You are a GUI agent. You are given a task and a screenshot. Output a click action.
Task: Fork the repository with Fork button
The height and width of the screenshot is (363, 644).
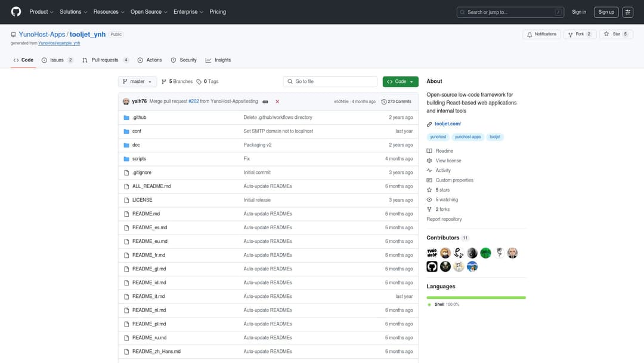click(580, 35)
